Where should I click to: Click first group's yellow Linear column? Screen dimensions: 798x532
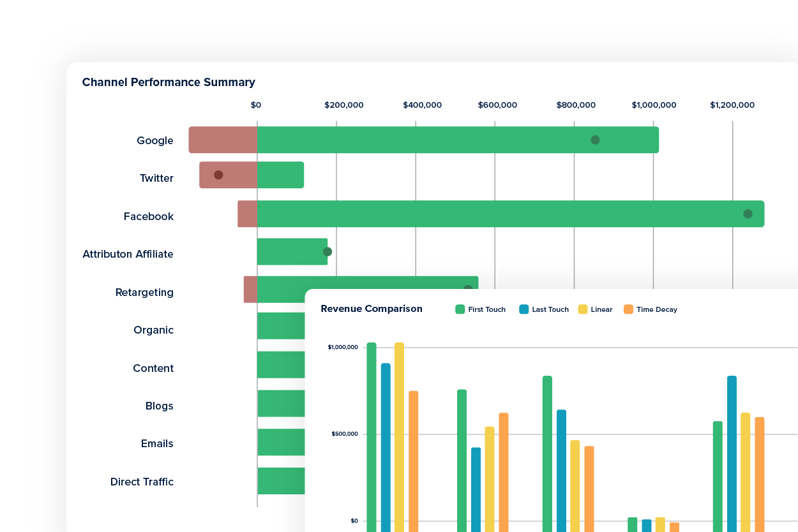399,437
